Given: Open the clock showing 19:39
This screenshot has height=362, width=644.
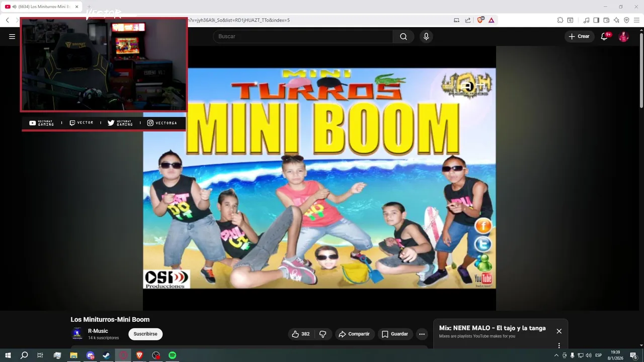Looking at the screenshot, I should [x=615, y=355].
